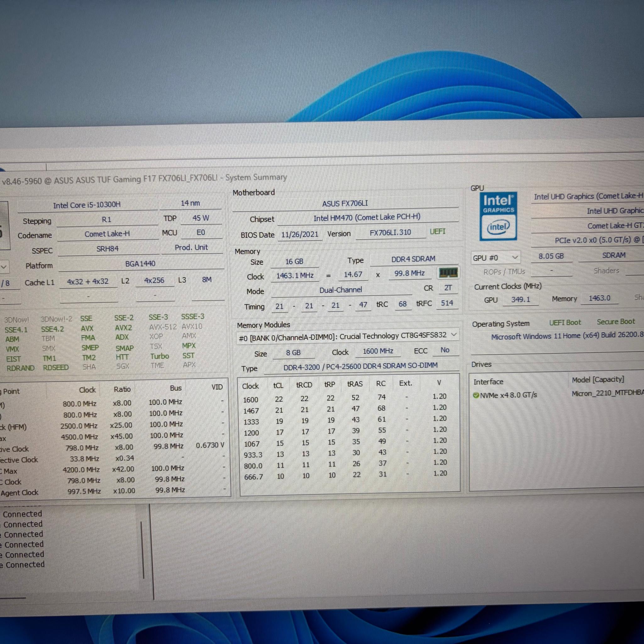644x644 pixels.
Task: Click the Chipset value Intel HM470
Action: pyautogui.click(x=367, y=218)
